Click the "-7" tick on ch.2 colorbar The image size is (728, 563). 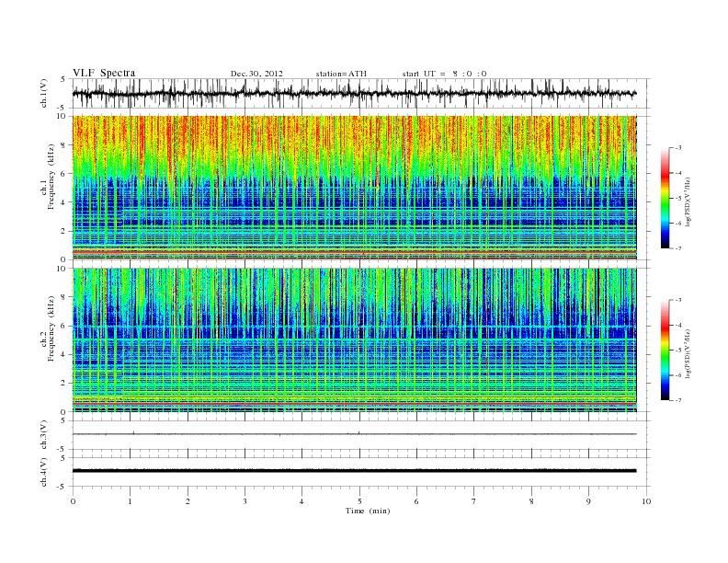pyautogui.click(x=678, y=400)
